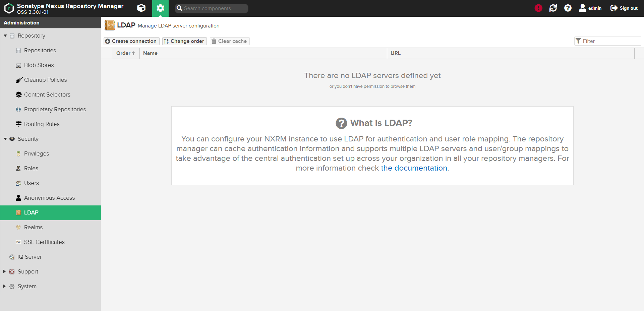
Task: Click the Sonatype Nexus logo
Action: click(x=9, y=8)
